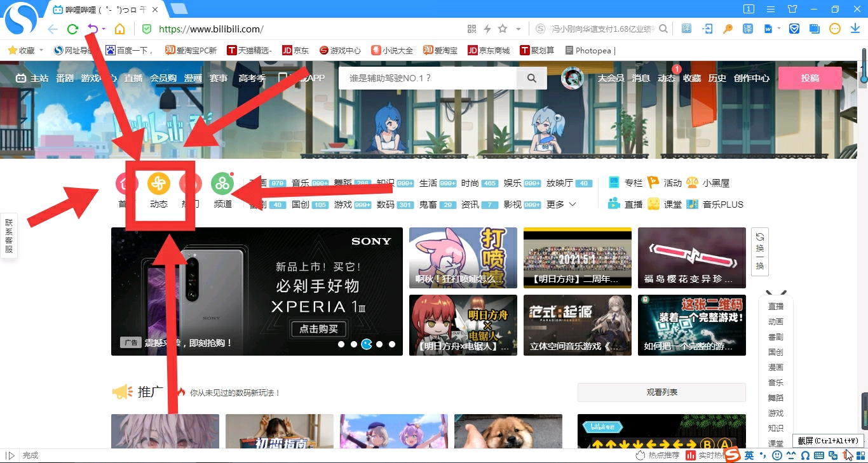Go back with the browser back arrow
This screenshot has height=463, width=868.
[x=53, y=29]
